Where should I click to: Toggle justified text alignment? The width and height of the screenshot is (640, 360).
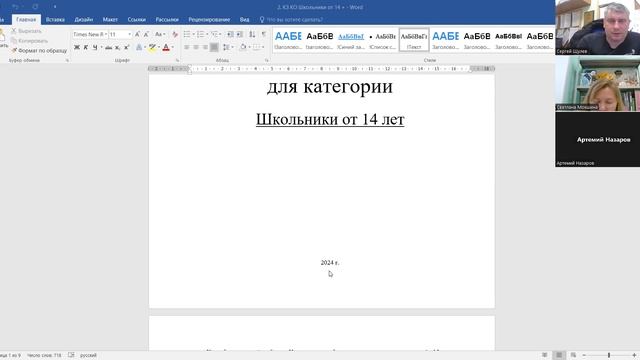point(214,48)
